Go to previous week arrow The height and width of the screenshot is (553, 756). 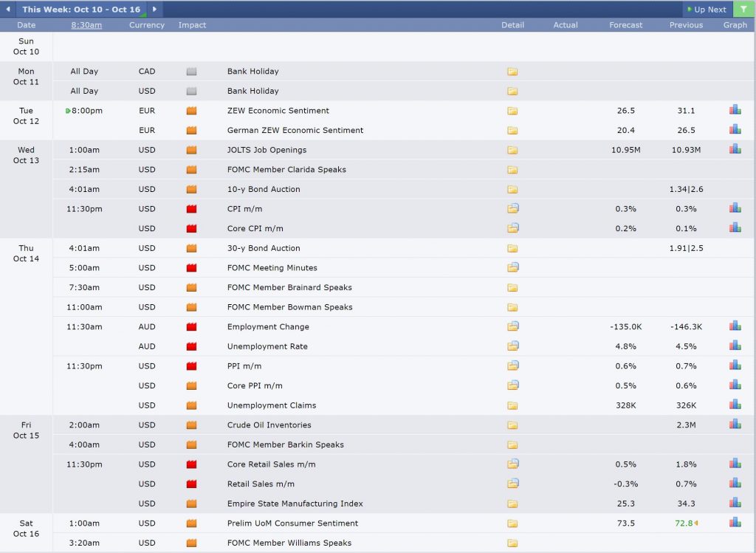[8, 9]
